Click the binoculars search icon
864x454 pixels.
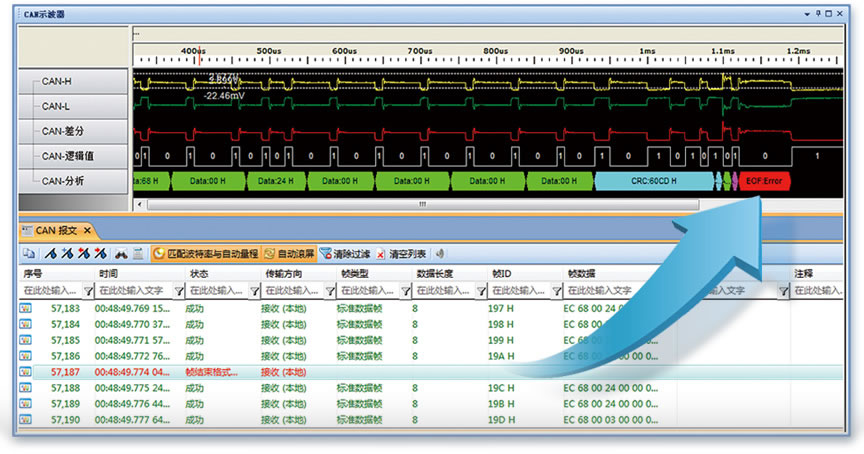click(x=120, y=254)
